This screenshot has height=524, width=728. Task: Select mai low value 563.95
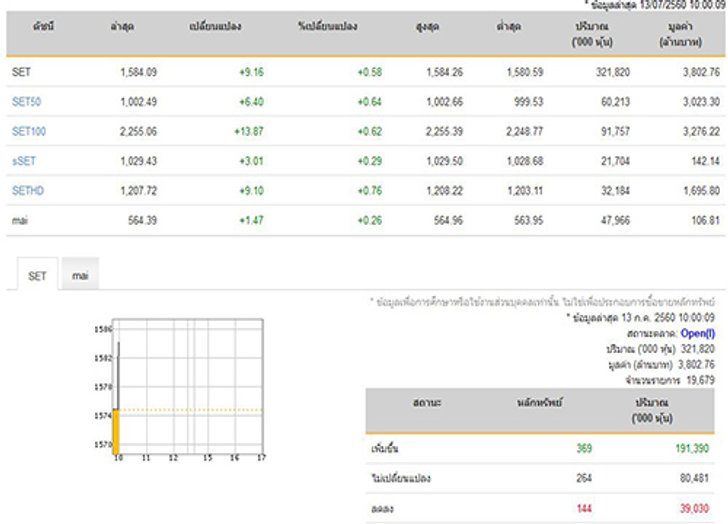(528, 220)
